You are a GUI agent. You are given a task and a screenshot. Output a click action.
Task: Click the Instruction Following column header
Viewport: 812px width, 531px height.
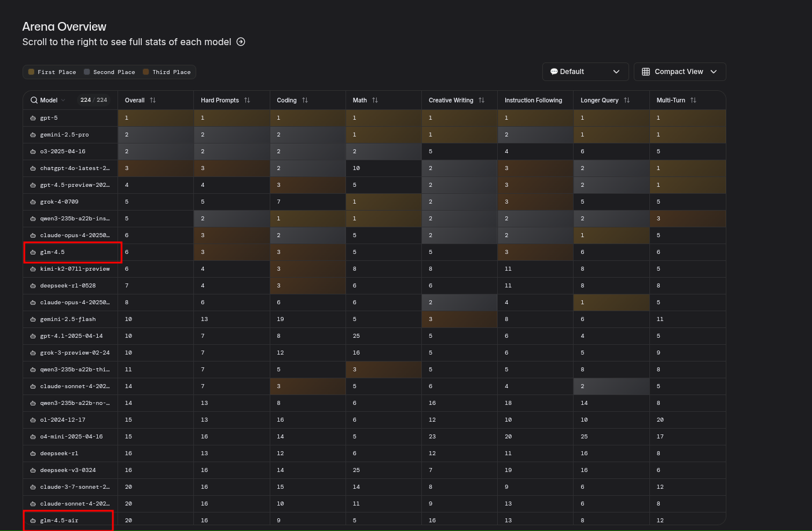click(x=533, y=100)
